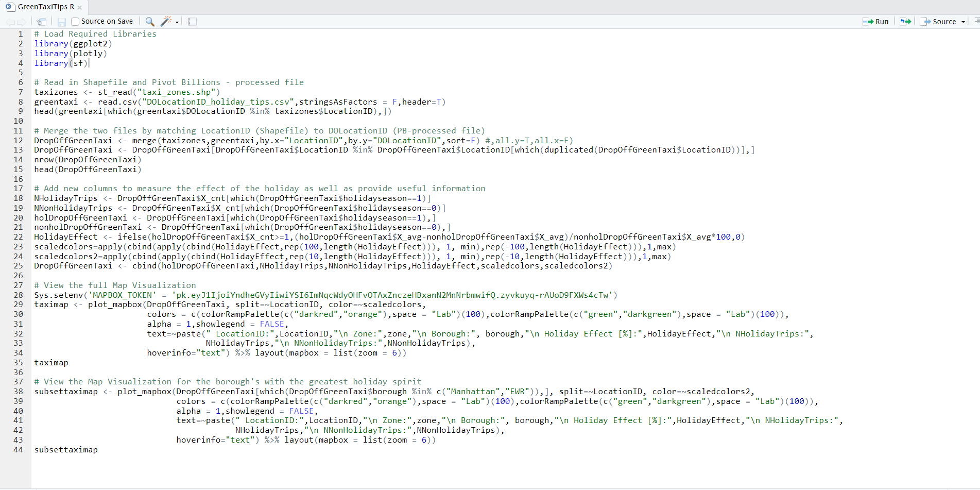The width and height of the screenshot is (980, 490).
Task: Click the 'NHolidayTrips' variable on line 18
Action: 66,198
